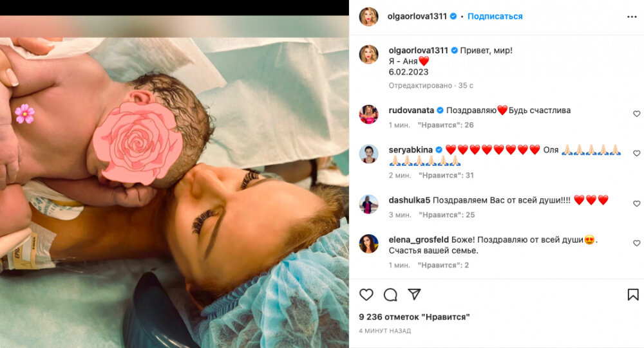Image resolution: width=644 pixels, height=348 pixels.
Task: Like the post with heart icon
Action: [366, 295]
